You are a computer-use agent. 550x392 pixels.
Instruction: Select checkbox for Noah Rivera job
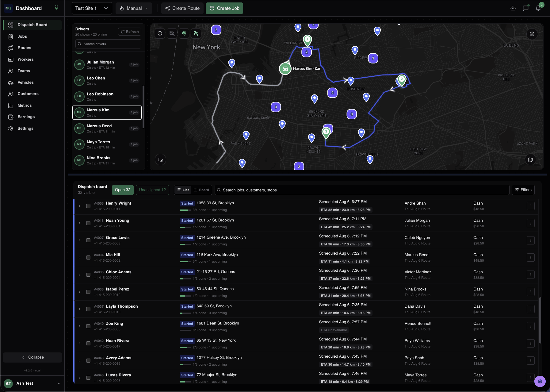(x=88, y=344)
